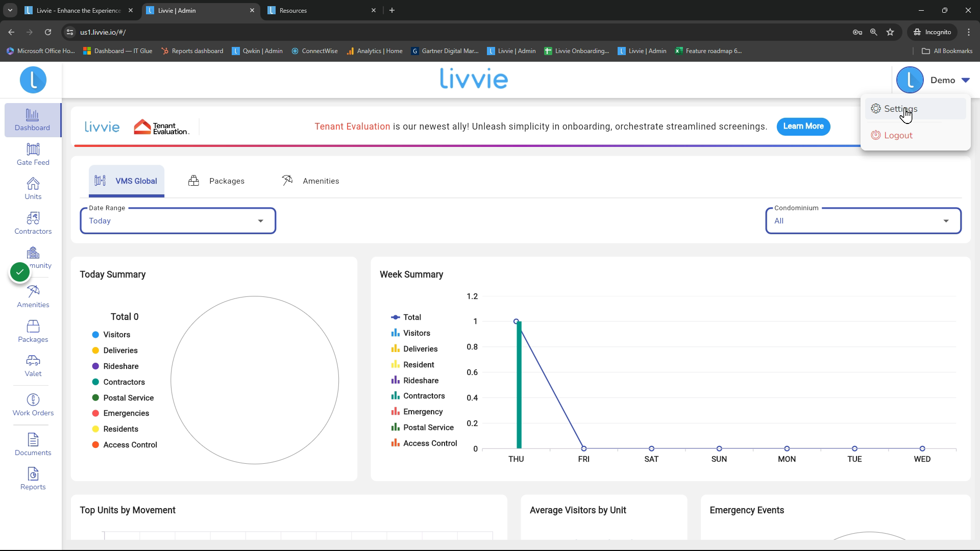The height and width of the screenshot is (551, 980).
Task: Open Documents sidebar section
Action: pyautogui.click(x=33, y=445)
